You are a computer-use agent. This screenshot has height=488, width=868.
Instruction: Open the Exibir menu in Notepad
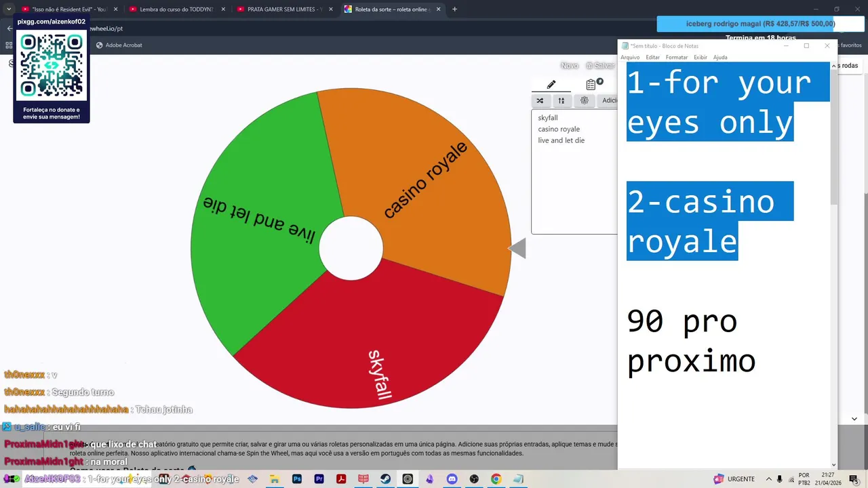[701, 58]
